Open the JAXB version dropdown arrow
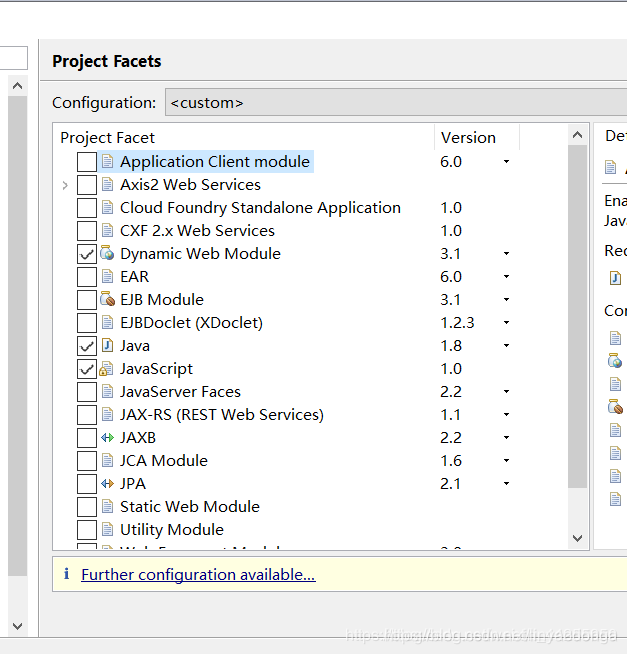Screen dimensions: 627x654 (506, 438)
